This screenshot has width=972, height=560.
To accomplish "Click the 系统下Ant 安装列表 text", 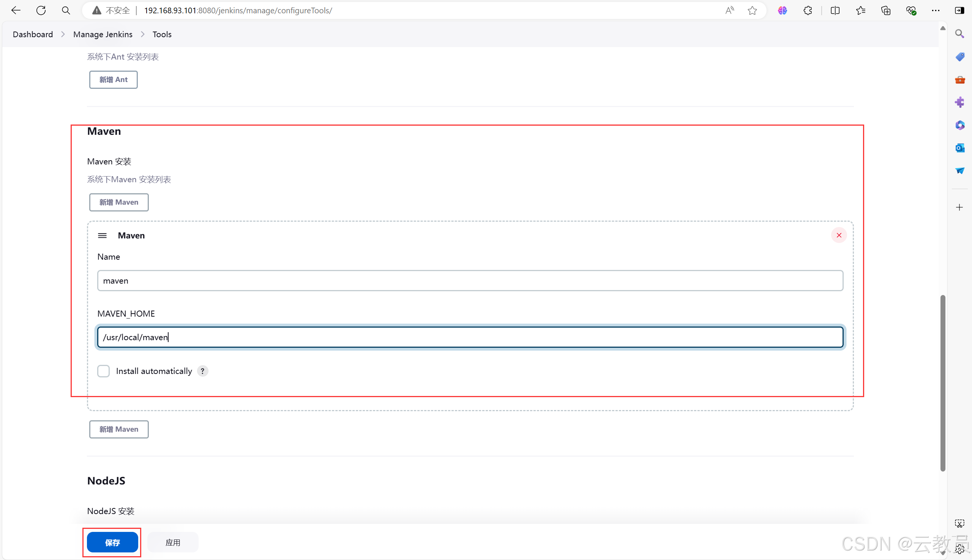I will 123,57.
